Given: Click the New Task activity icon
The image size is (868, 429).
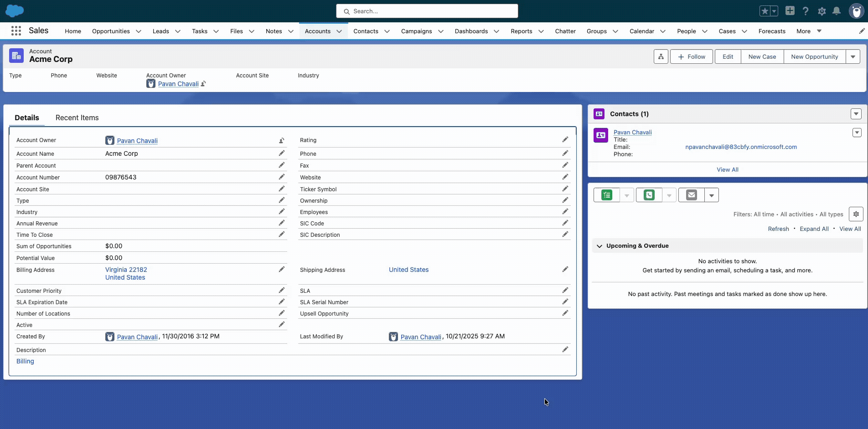Looking at the screenshot, I should click(x=606, y=195).
